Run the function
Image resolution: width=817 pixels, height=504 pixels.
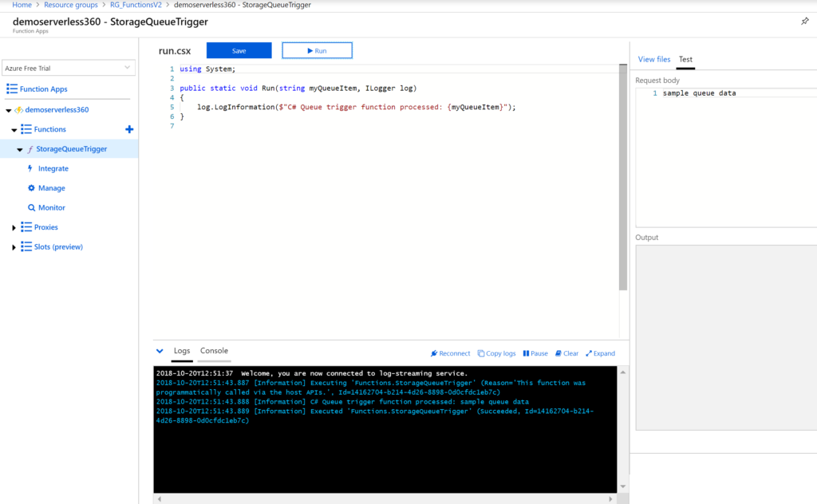pyautogui.click(x=317, y=50)
